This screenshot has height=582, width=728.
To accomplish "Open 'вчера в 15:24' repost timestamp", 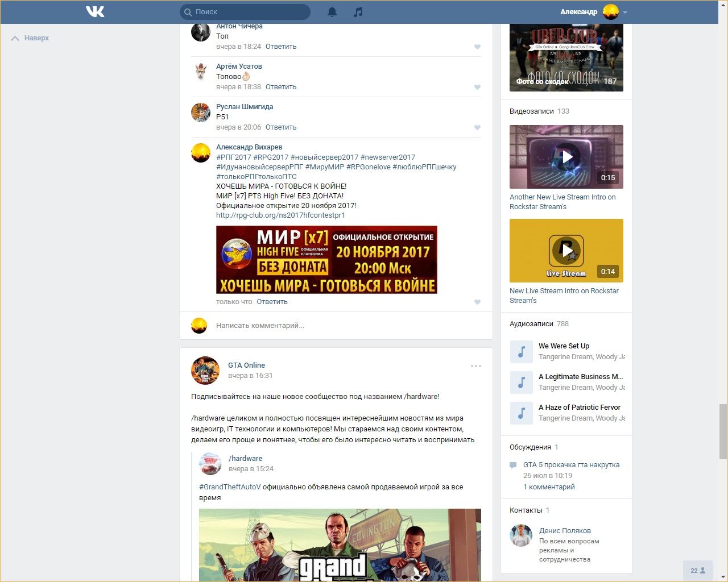I will pos(251,469).
